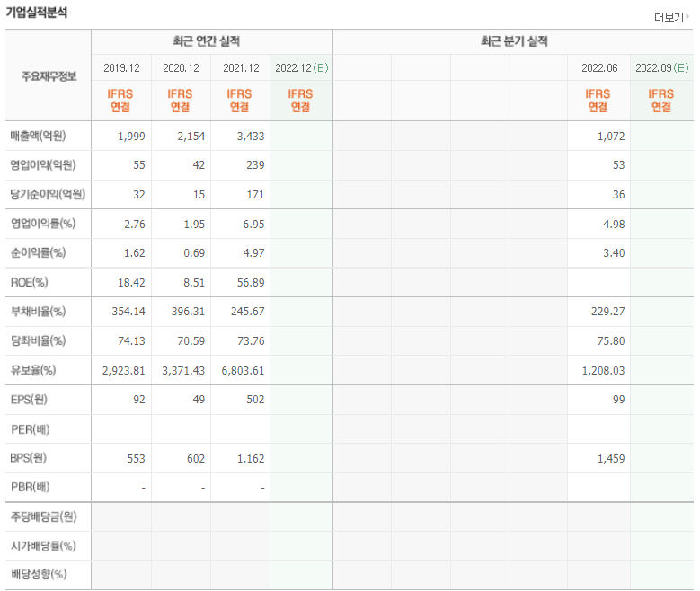Select the ROE value 56.89
The width and height of the screenshot is (700, 591).
pos(251,283)
